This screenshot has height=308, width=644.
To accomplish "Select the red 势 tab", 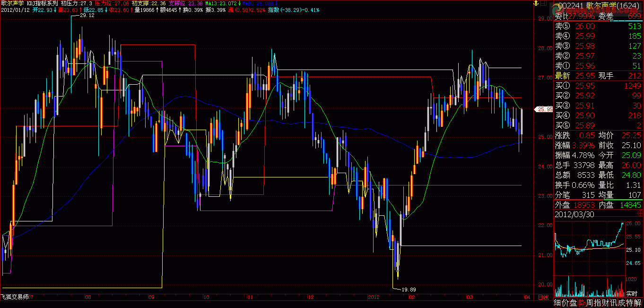I will point(581,303).
